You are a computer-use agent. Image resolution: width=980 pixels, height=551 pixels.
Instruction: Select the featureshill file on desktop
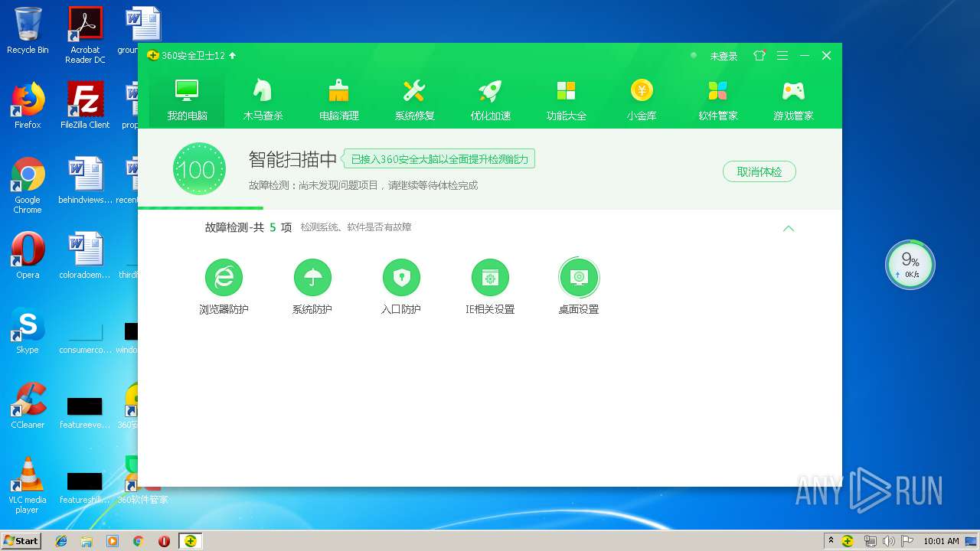tap(85, 488)
